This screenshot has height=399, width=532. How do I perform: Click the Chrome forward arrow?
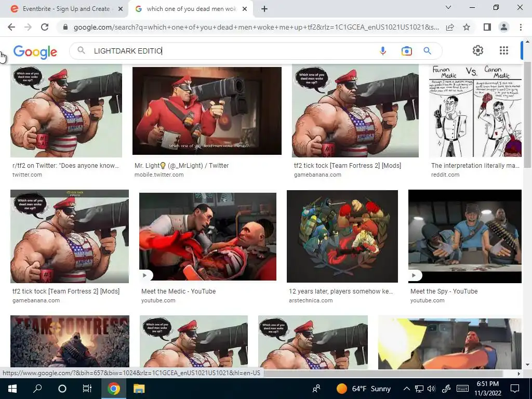(28, 27)
